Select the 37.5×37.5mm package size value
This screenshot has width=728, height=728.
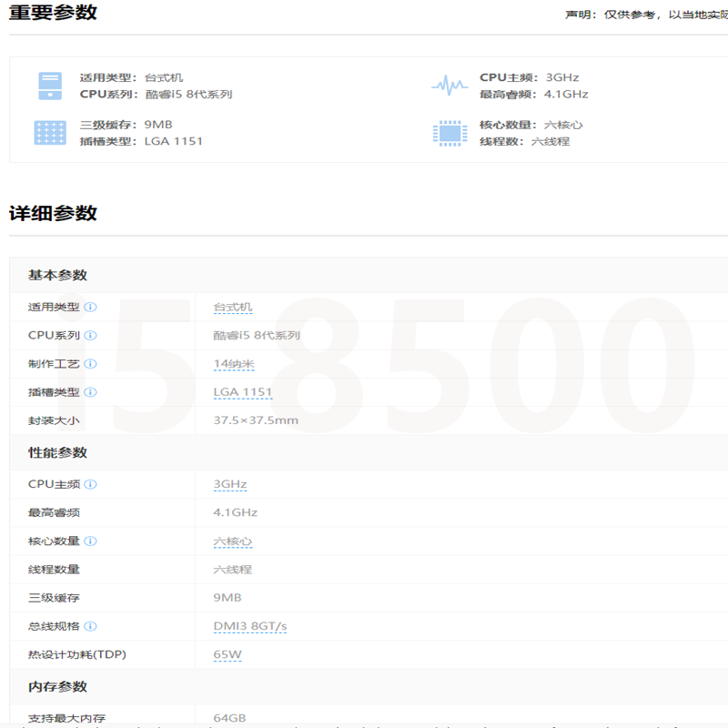256,420
